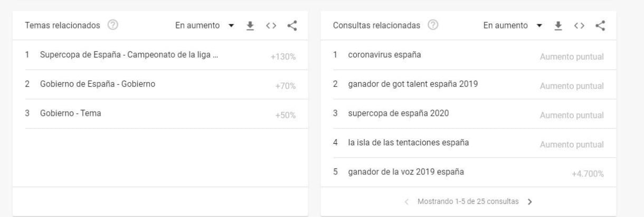This screenshot has height=217, width=644.
Task: Open embed code for Temas relacionados
Action: [271, 26]
